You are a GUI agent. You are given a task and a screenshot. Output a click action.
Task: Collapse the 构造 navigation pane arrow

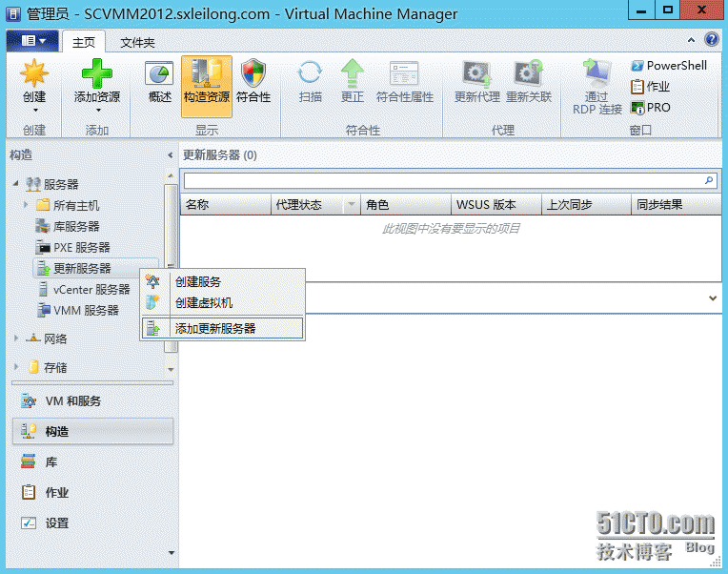coord(170,155)
